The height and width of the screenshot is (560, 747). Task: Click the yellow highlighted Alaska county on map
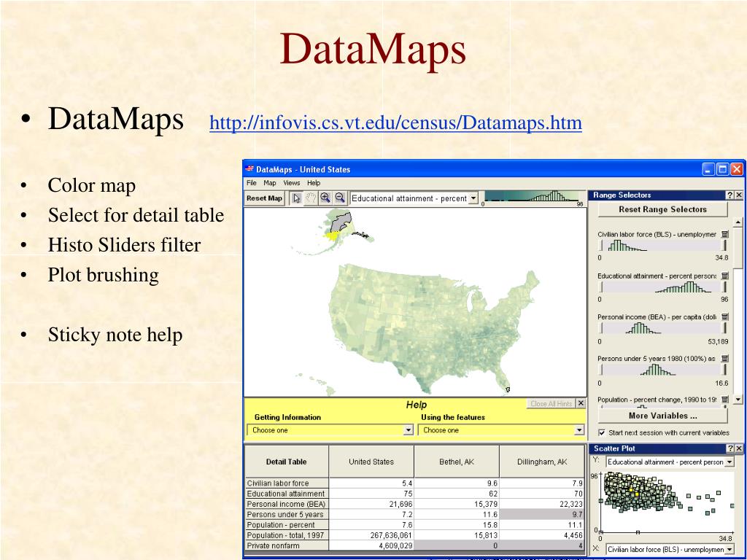point(333,235)
